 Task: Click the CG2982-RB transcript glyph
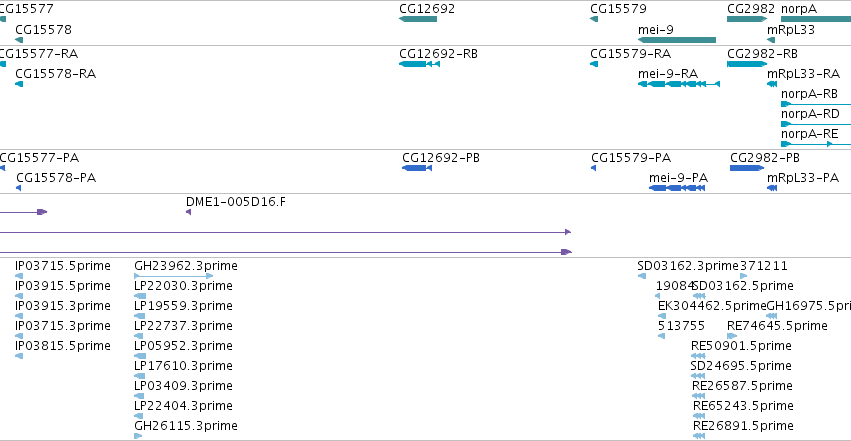coord(747,64)
